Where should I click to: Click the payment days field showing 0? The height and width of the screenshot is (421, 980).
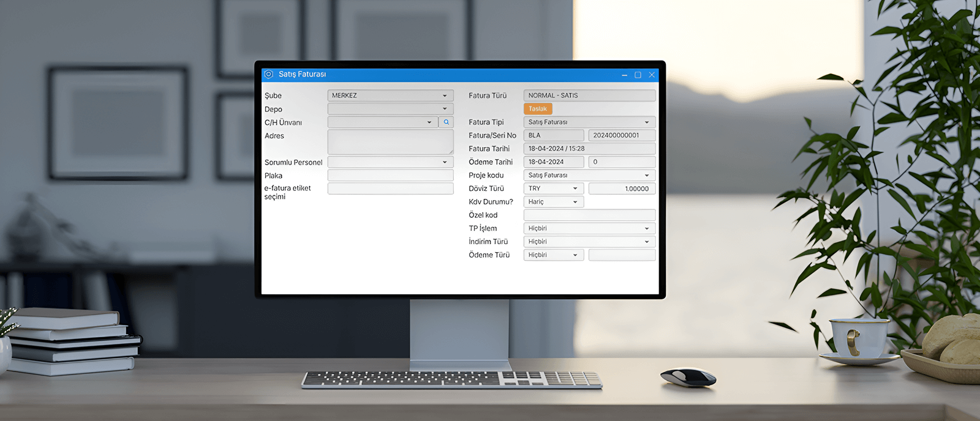pyautogui.click(x=622, y=162)
